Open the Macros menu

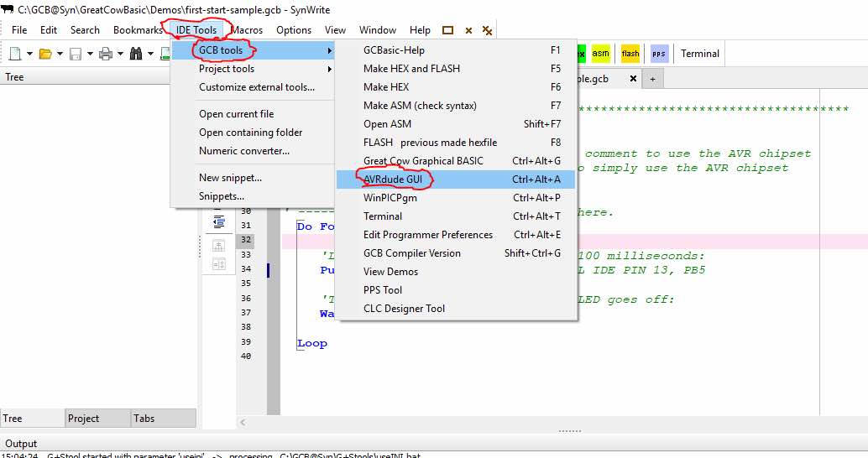(247, 30)
